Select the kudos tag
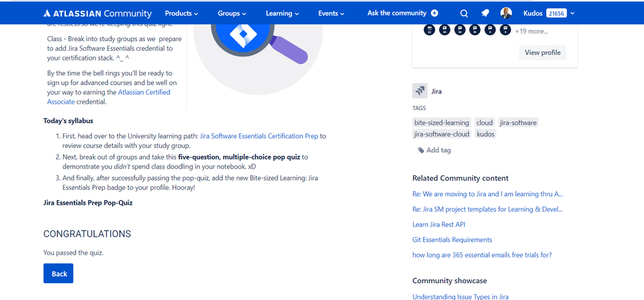This screenshot has width=644, height=300. [x=485, y=134]
